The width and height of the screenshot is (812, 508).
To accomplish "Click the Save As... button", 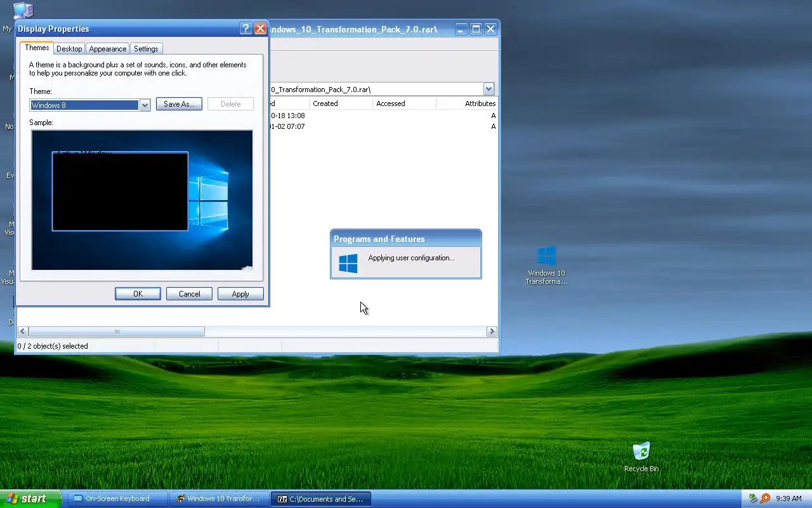I will click(x=179, y=104).
